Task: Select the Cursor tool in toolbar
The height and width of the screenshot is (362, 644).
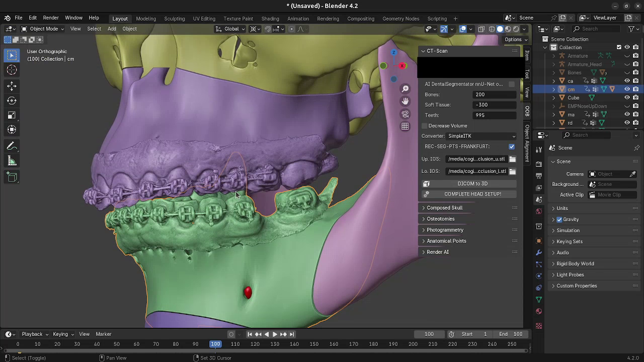Action: click(x=12, y=70)
